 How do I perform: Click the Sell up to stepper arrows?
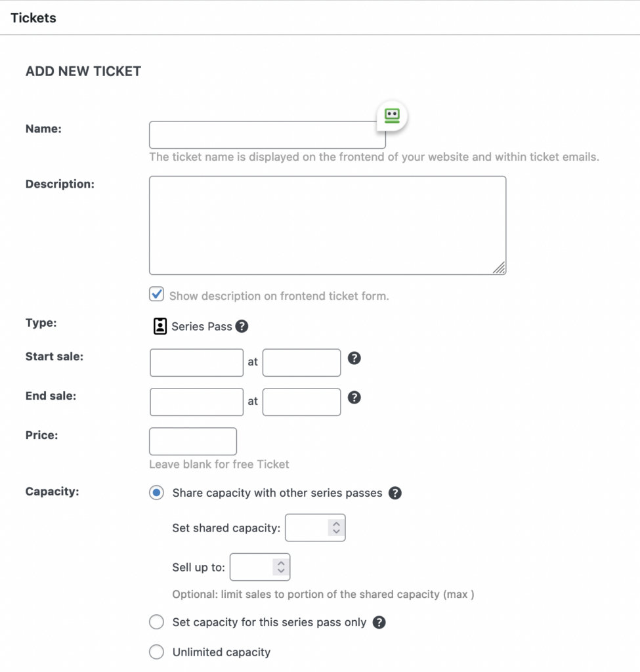(x=281, y=567)
